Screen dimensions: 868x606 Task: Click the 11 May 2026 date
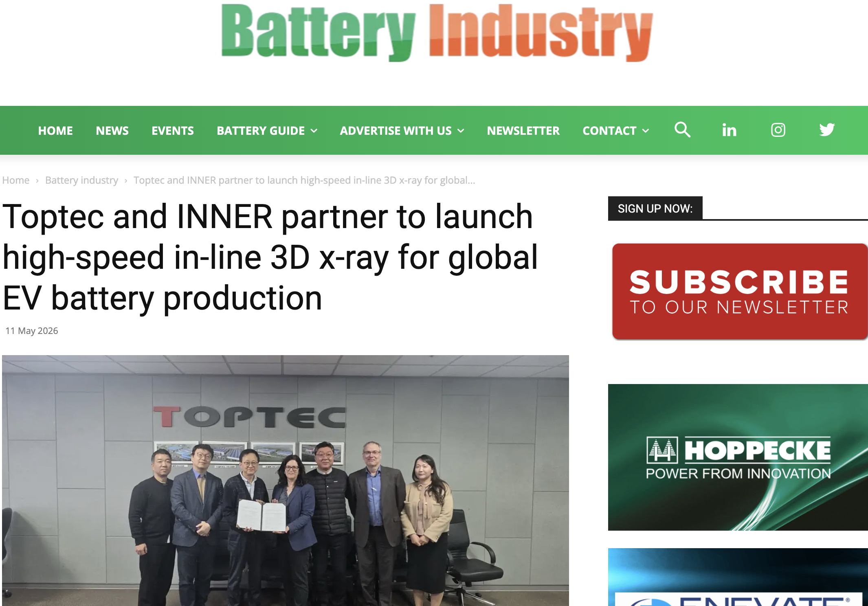(x=32, y=331)
